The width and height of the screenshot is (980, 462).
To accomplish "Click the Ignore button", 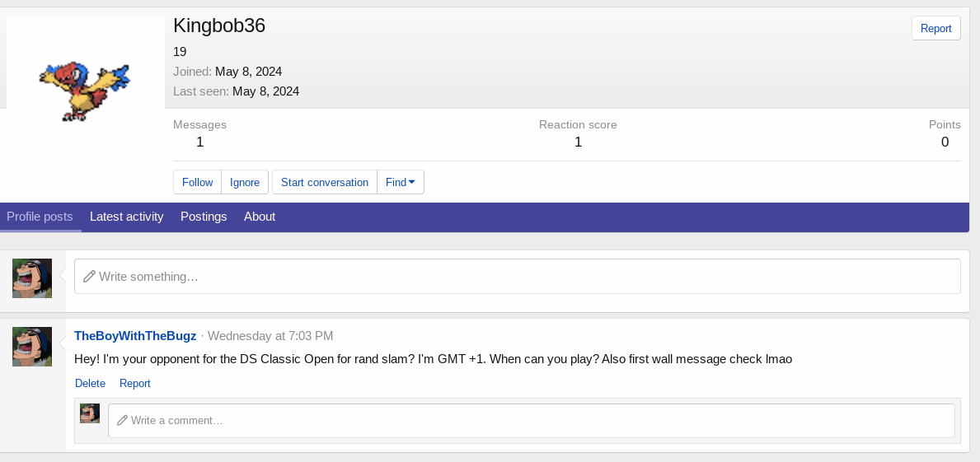I will click(x=245, y=182).
